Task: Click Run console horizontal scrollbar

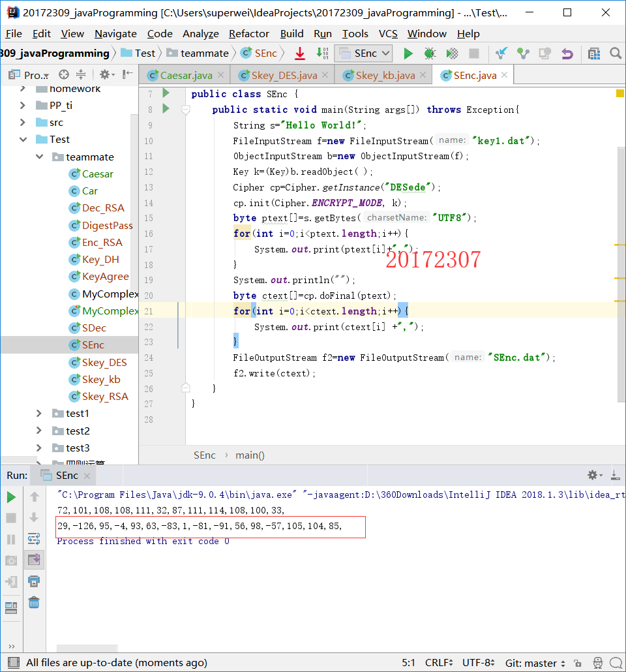Action: click(87, 649)
